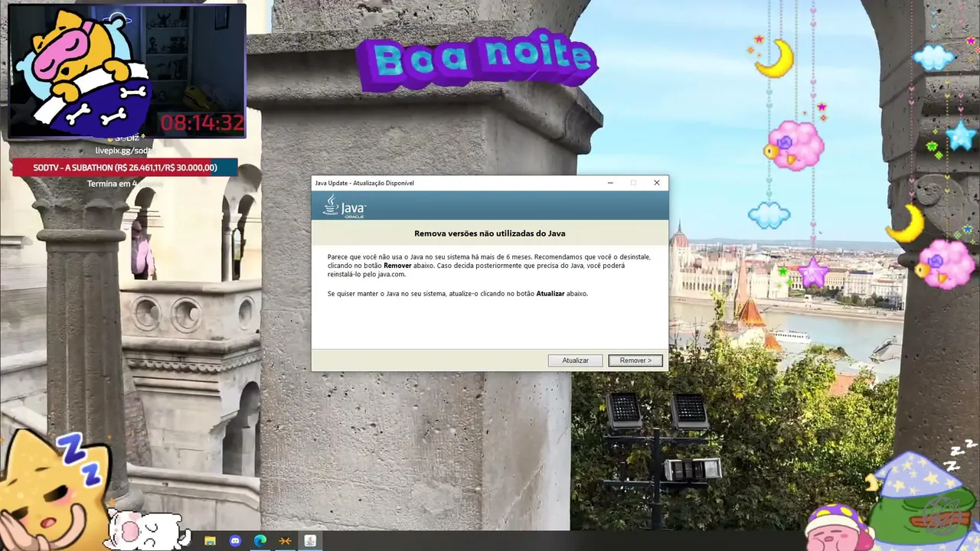Click the Remover button in Java Update
Viewport: 980px width, 551px height.
point(635,360)
